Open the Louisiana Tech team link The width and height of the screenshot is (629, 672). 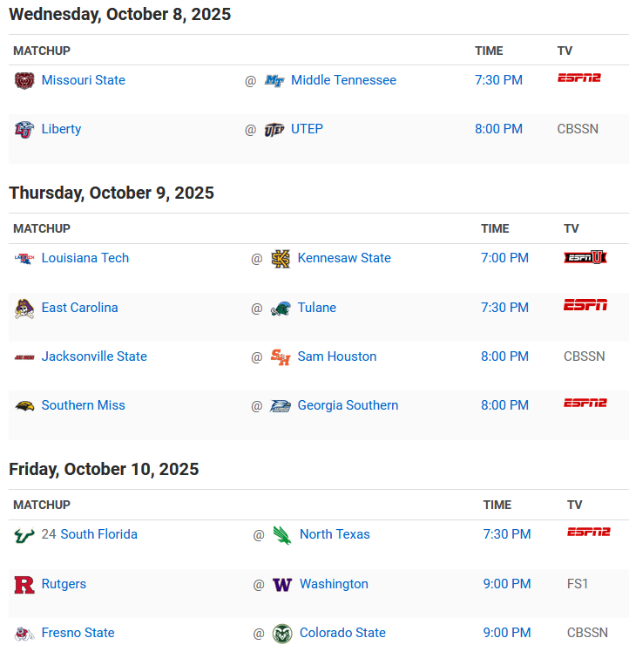(85, 258)
